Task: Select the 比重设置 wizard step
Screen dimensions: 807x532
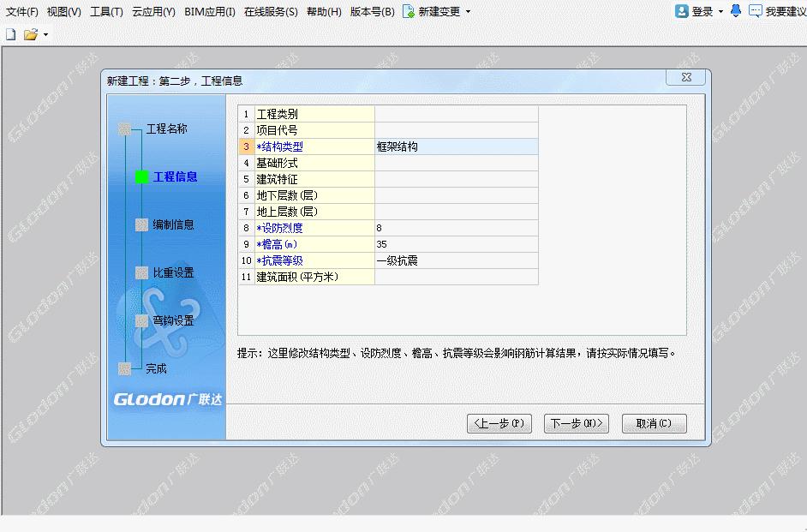Action: 173,272
